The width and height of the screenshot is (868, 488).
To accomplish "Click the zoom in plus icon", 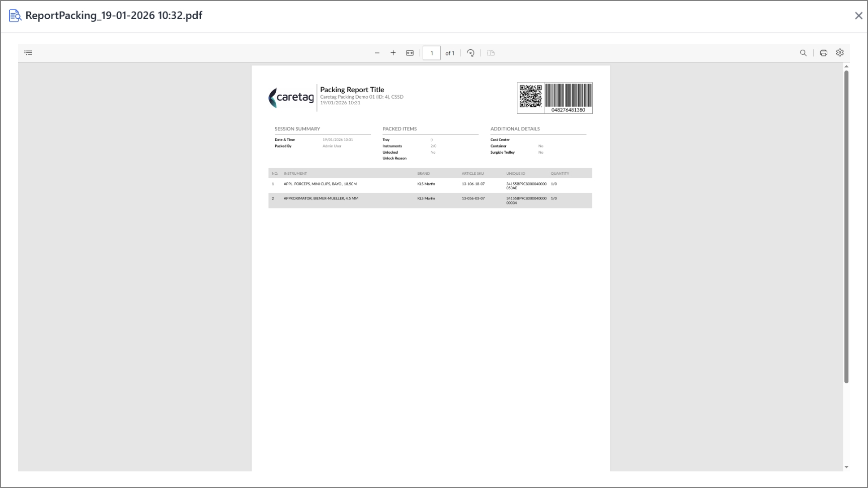I will [393, 53].
